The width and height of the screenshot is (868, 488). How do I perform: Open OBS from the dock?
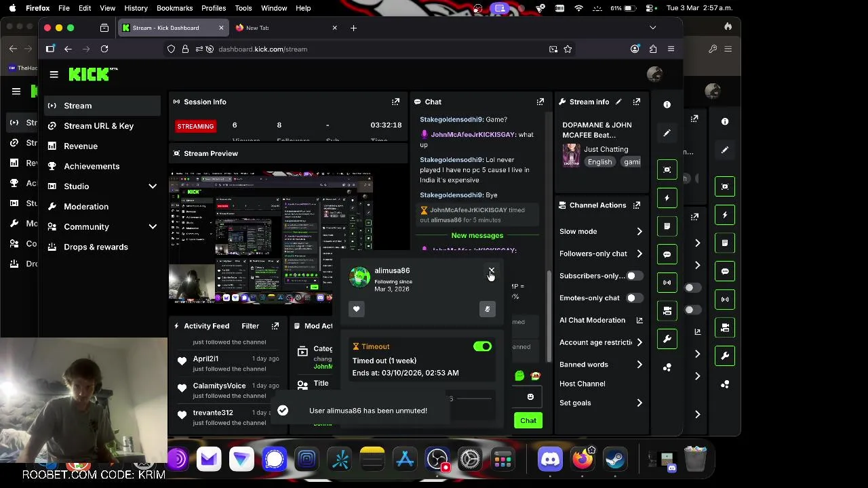[437, 460]
